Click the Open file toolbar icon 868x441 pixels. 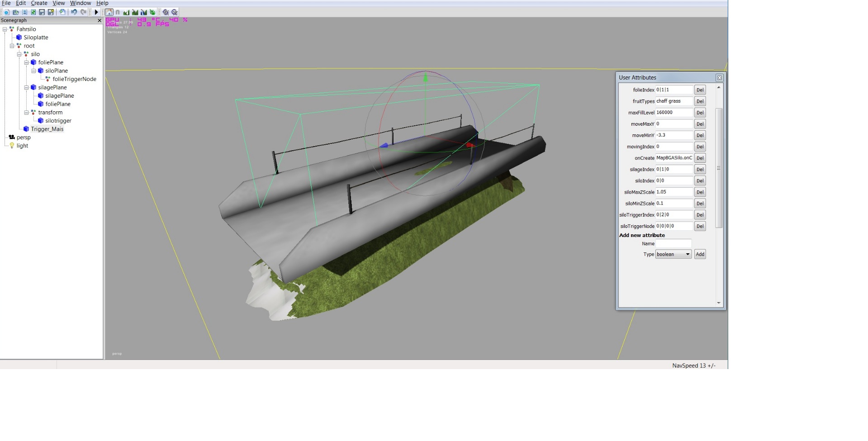(15, 12)
